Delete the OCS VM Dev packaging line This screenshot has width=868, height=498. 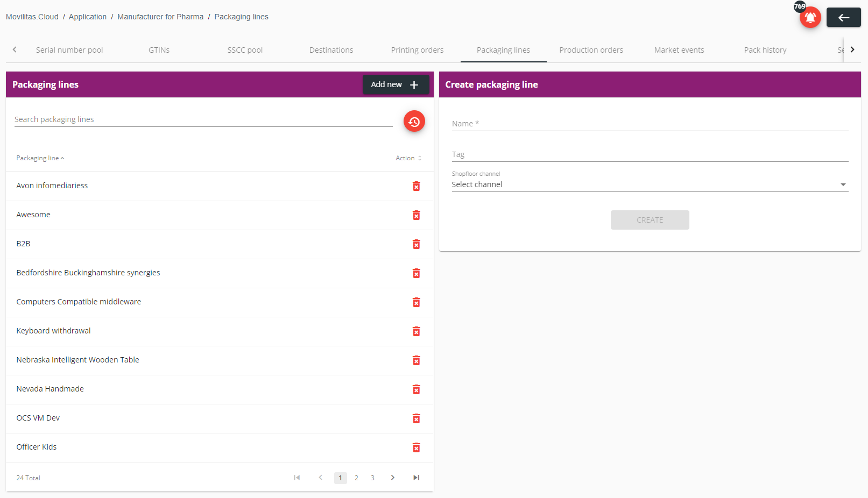[416, 418]
